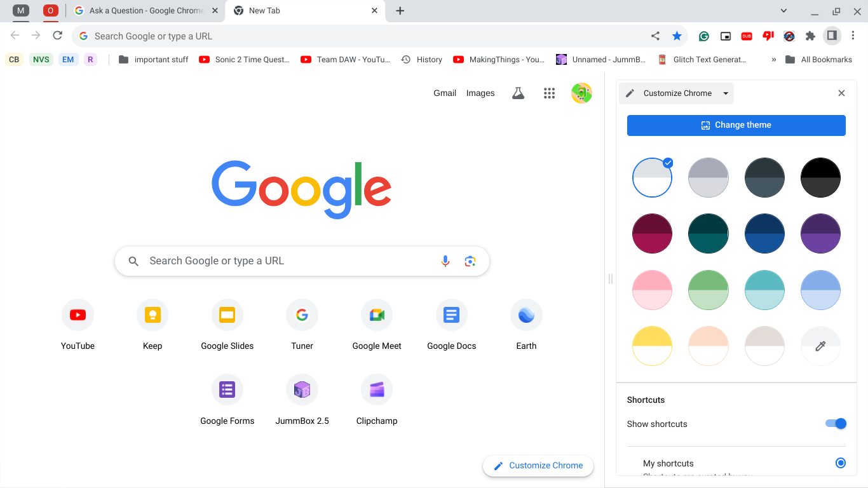The width and height of the screenshot is (868, 488).
Task: Open the Images link
Action: pyautogui.click(x=480, y=93)
